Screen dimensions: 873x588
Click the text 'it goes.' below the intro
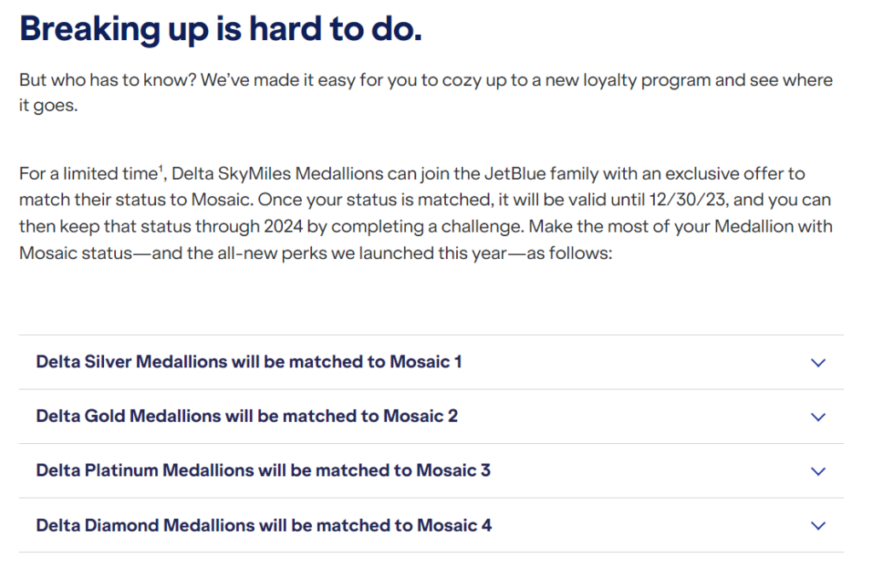click(49, 105)
